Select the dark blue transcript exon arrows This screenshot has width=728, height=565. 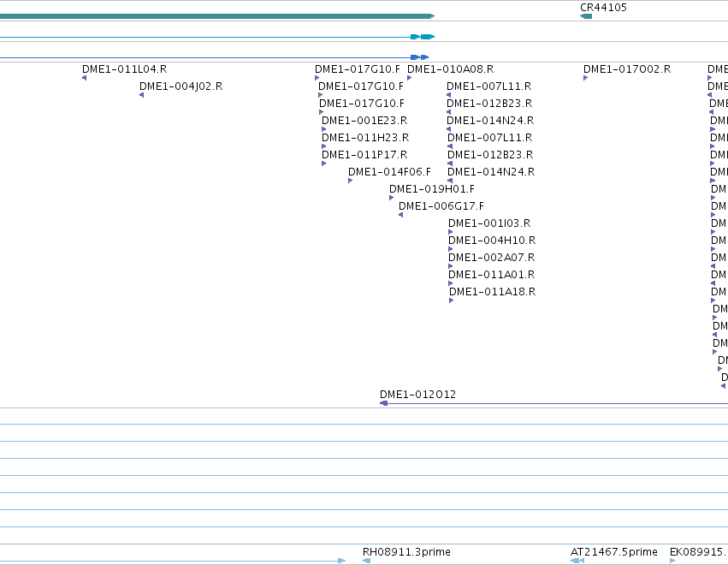pyautogui.click(x=420, y=57)
